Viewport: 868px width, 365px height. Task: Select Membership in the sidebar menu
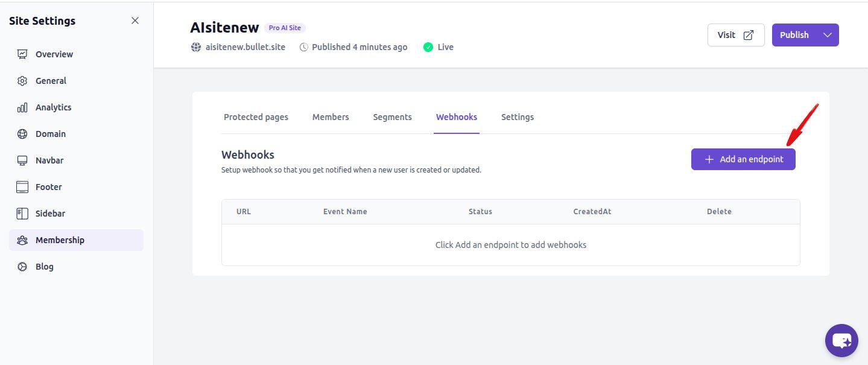click(x=60, y=240)
